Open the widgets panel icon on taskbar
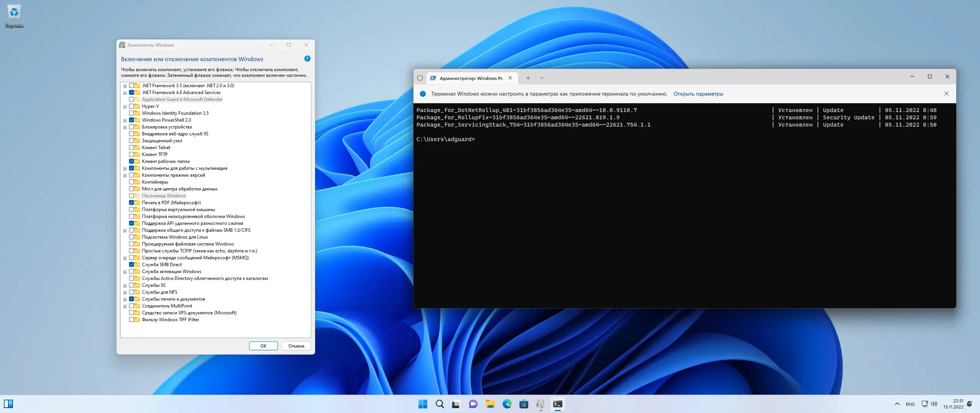 8,404
